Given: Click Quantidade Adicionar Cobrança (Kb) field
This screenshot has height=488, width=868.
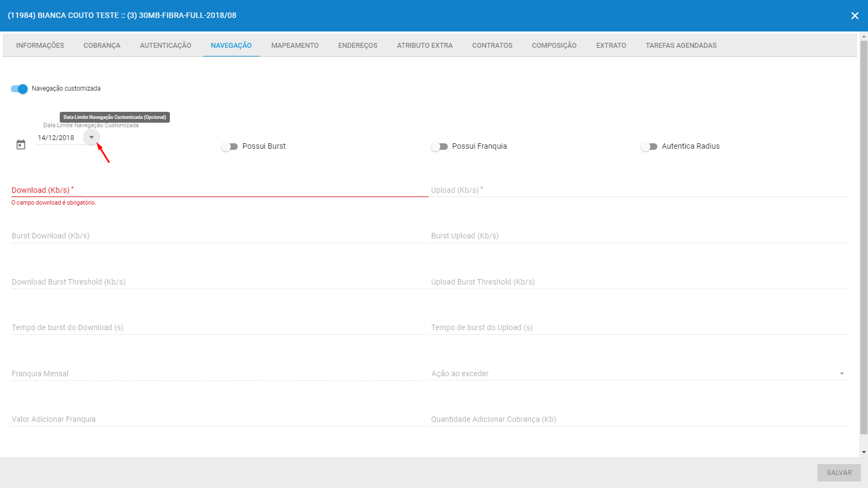Looking at the screenshot, I should pyautogui.click(x=639, y=419).
